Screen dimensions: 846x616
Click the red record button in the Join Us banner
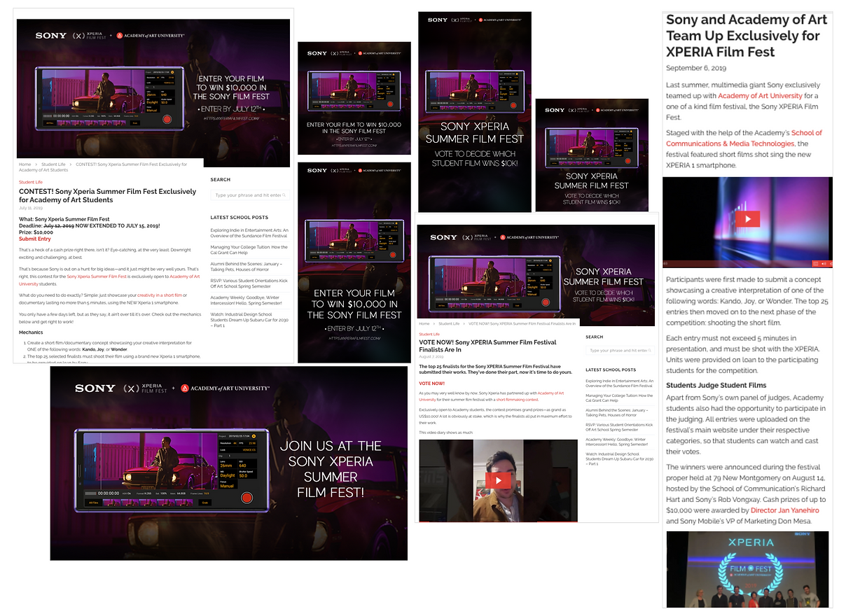tap(246, 498)
